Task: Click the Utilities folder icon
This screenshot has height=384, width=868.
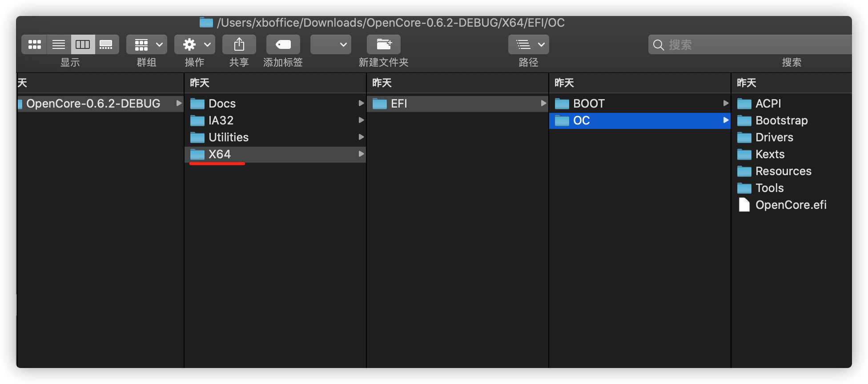Action: [197, 138]
